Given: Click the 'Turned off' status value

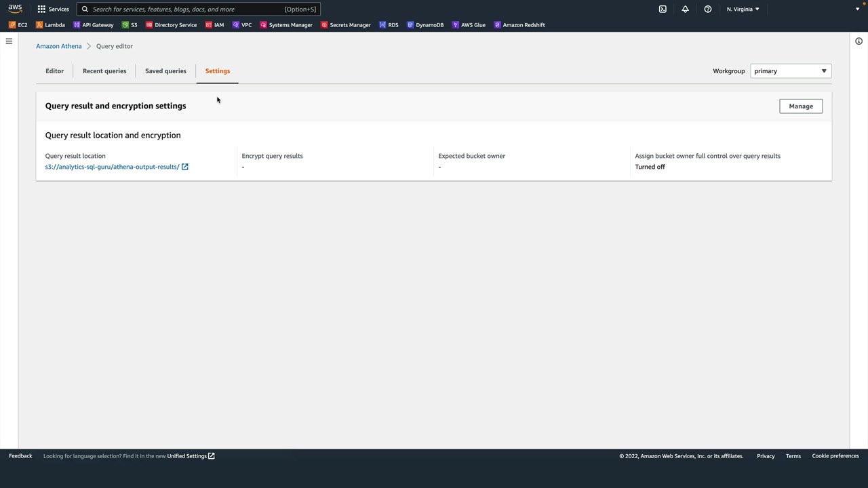Looking at the screenshot, I should tap(650, 167).
